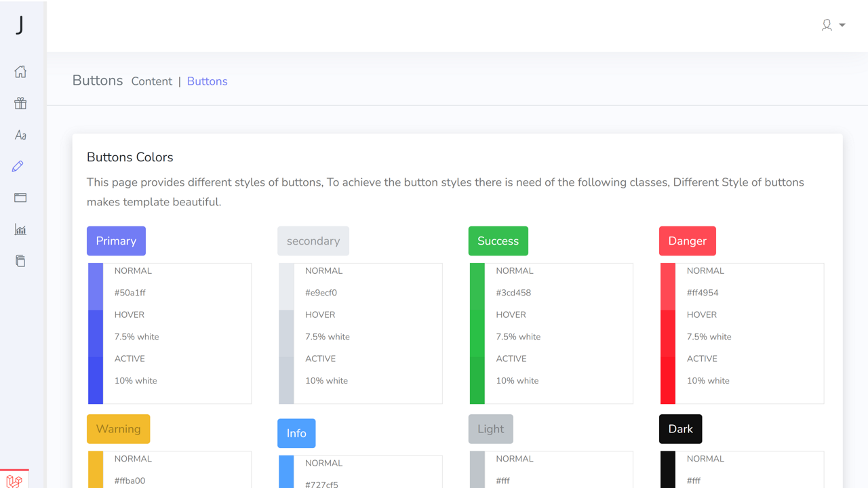Open the gift/widgets icon in the sidebar
This screenshot has height=488, width=868.
20,103
